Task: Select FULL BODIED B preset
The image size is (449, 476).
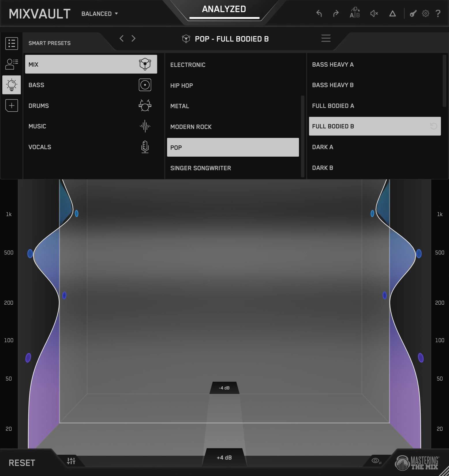Action: click(x=375, y=126)
